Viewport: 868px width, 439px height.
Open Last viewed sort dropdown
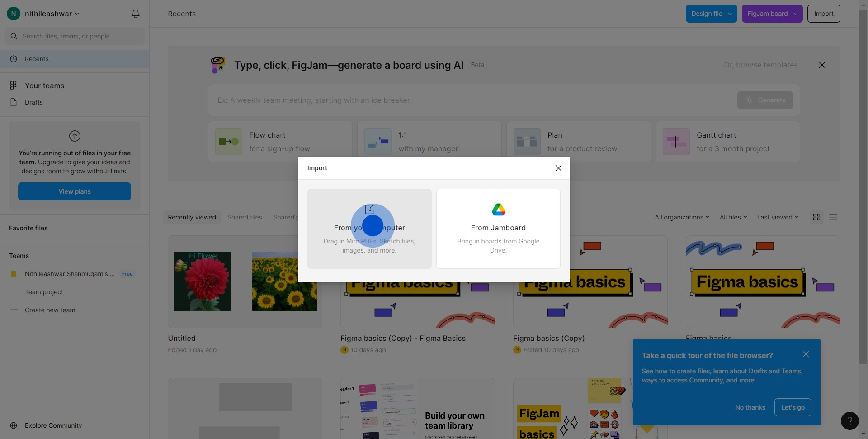(778, 217)
